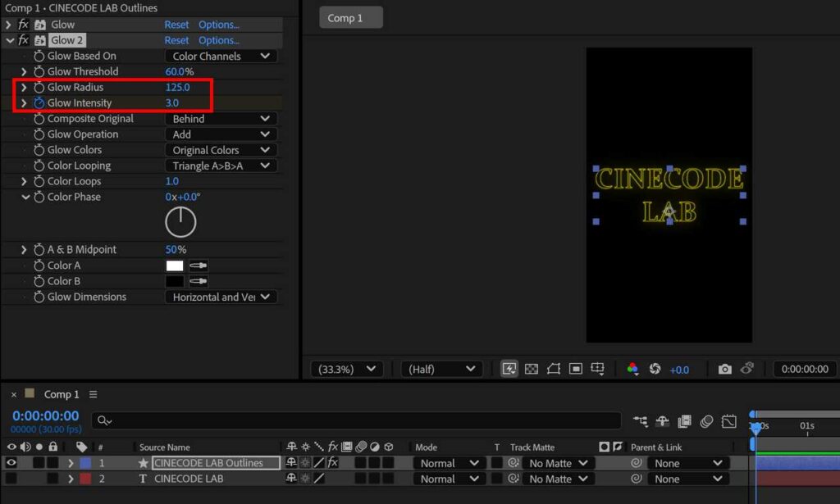The image size is (840, 504).
Task: Pick Color A with eyedropper
Action: point(199,266)
